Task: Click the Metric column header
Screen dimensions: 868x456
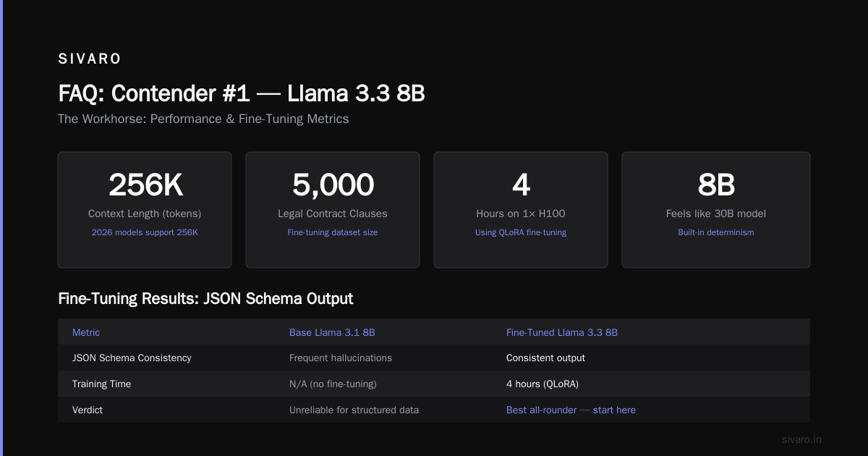Action: [86, 332]
